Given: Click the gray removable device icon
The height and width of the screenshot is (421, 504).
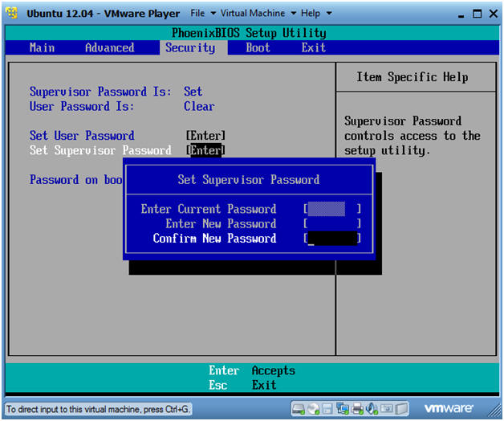Looking at the screenshot, I should tap(401, 409).
